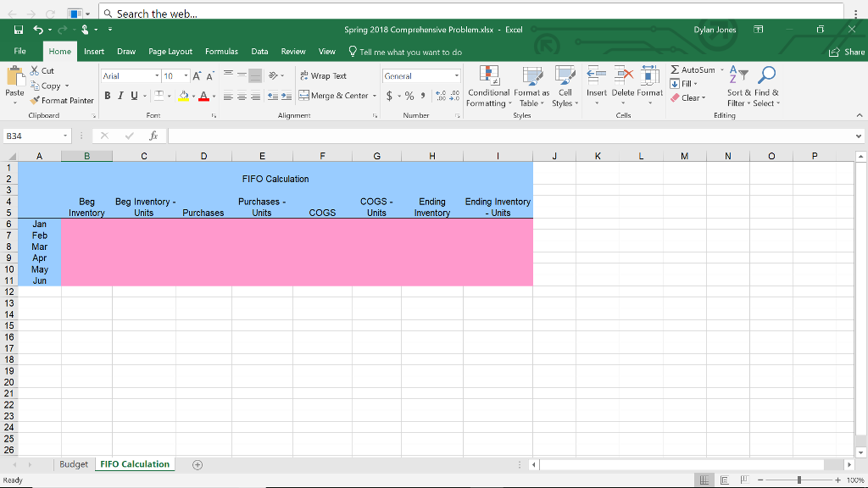Apply comma style format
The height and width of the screenshot is (488, 868).
pos(423,96)
